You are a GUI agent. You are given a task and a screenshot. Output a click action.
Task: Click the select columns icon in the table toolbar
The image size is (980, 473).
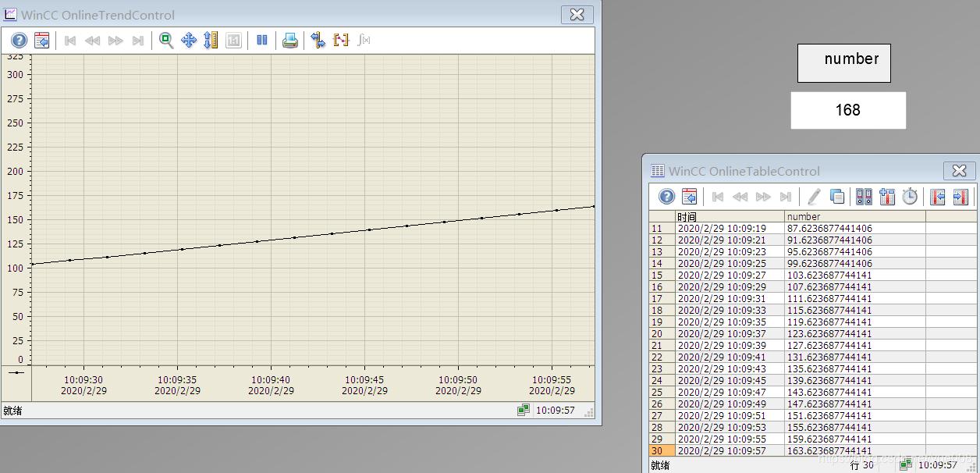click(887, 197)
